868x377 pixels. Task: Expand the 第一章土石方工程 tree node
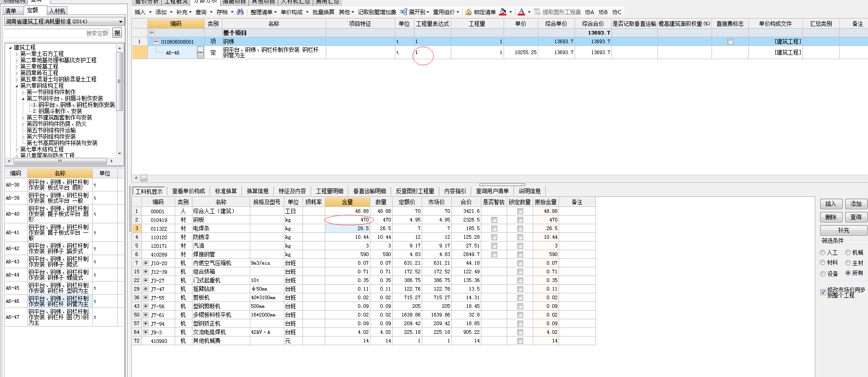[17, 54]
